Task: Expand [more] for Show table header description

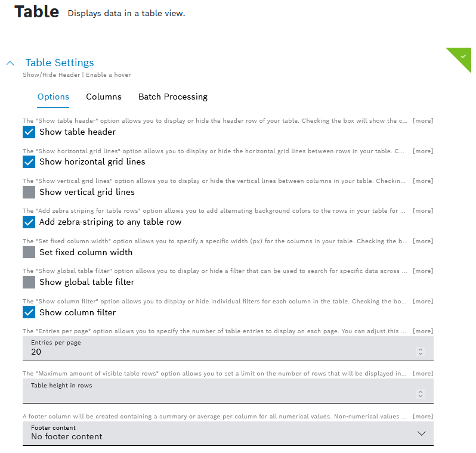Action: 423,121
